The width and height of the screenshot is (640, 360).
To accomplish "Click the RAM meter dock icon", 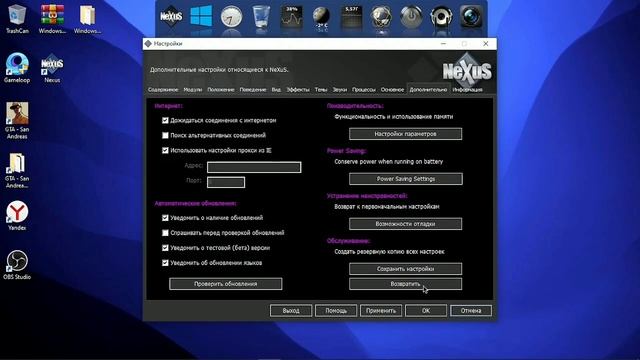I will click(351, 17).
